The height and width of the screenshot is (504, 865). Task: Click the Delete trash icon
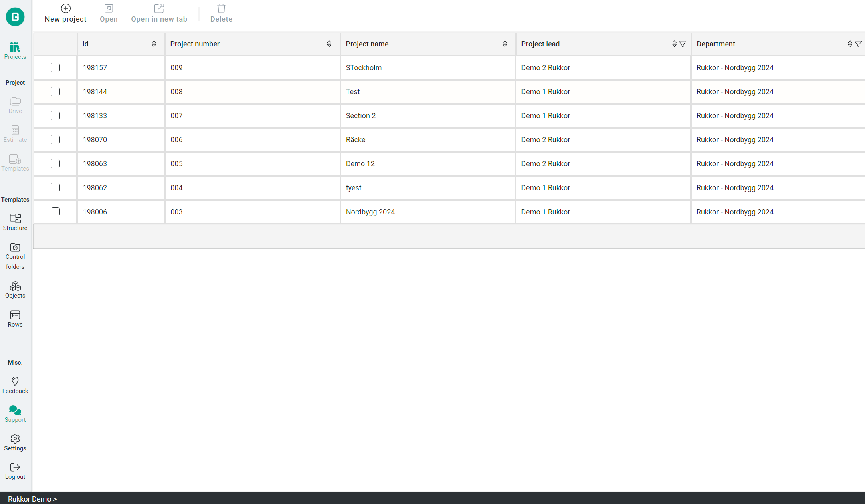(222, 8)
